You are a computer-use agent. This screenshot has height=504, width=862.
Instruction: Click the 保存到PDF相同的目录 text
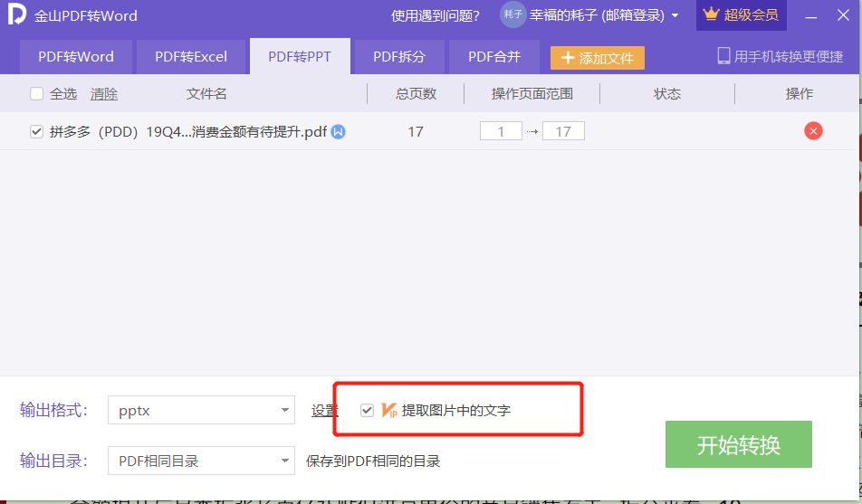click(x=373, y=461)
